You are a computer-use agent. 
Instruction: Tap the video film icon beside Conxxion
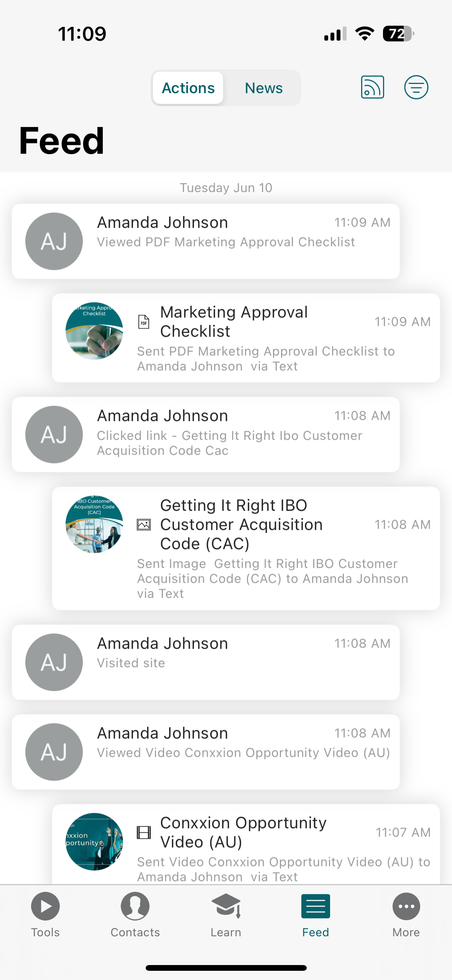click(x=144, y=832)
